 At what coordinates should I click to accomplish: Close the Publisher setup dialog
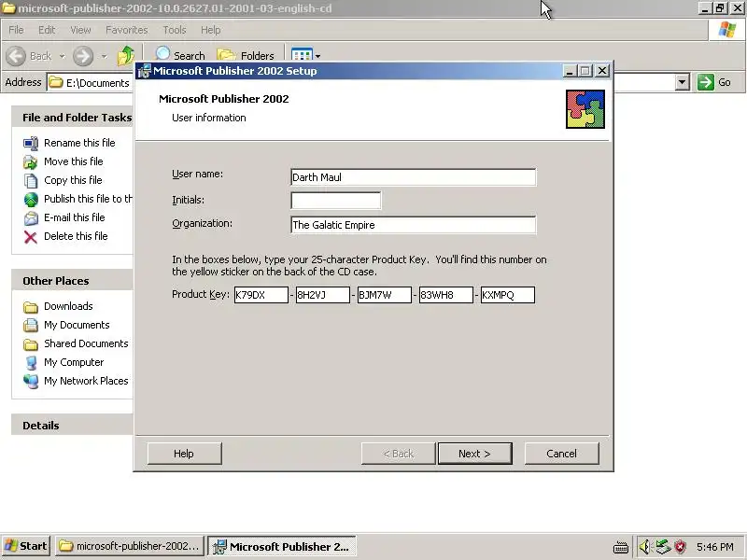(x=602, y=71)
